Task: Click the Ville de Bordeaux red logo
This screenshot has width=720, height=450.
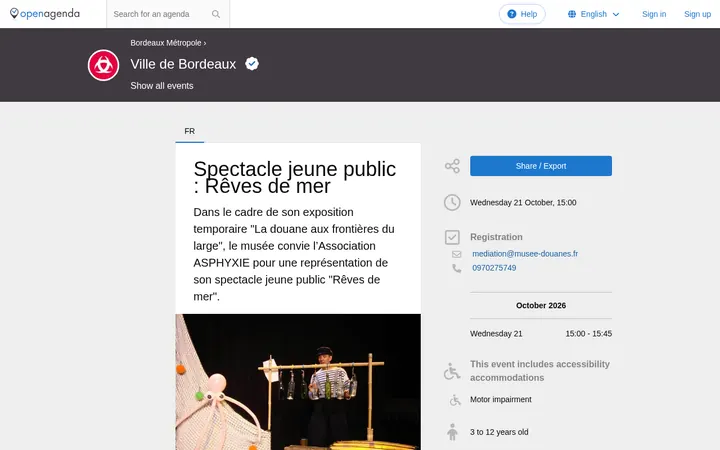Action: pos(103,65)
